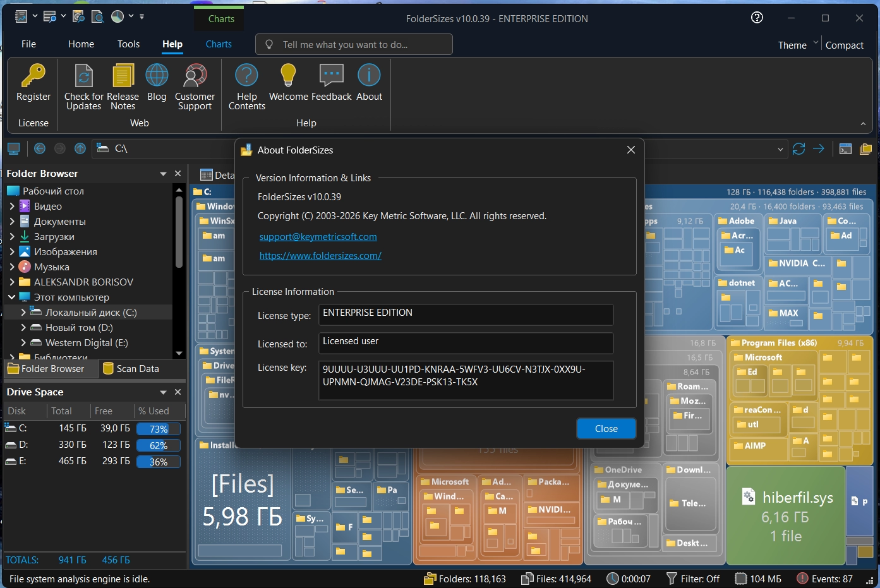Screen dimensions: 880x588
Task: Click the Tell me what you want search box
Action: click(354, 44)
